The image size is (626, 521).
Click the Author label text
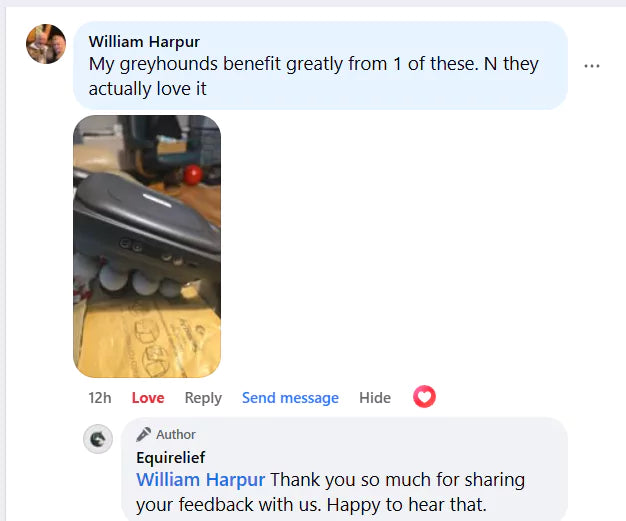(x=176, y=434)
